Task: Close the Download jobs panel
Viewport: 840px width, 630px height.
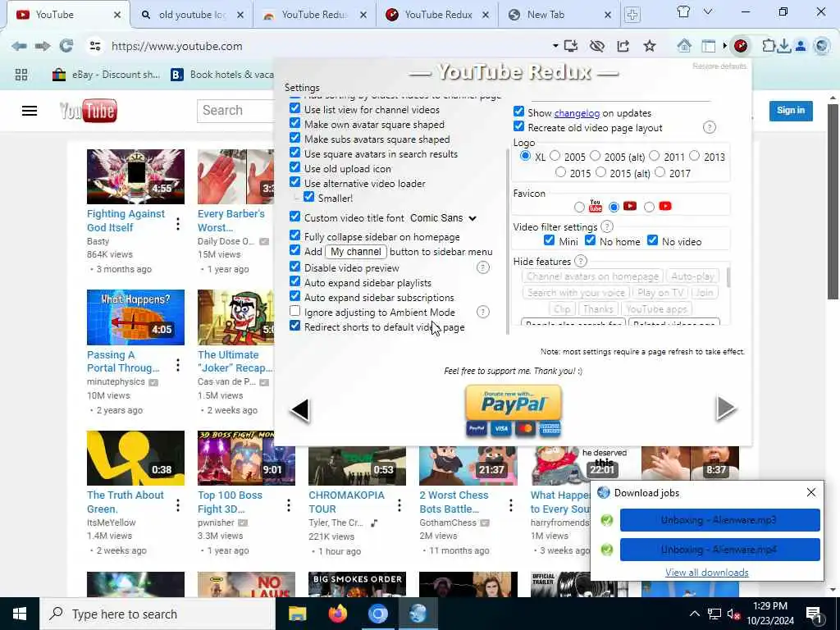Action: [811, 492]
